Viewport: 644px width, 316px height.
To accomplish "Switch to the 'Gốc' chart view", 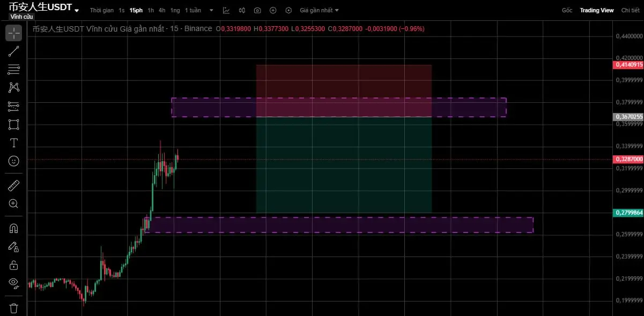I will (567, 10).
